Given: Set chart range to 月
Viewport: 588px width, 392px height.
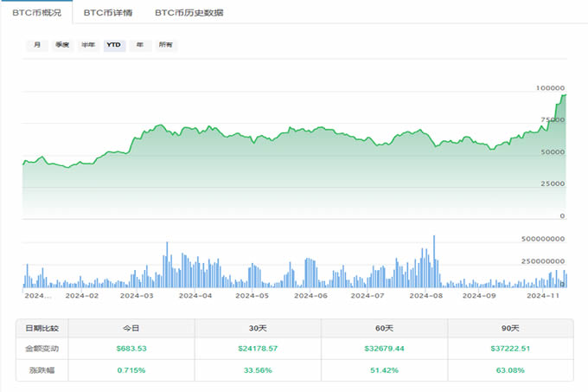Looking at the screenshot, I should click(x=37, y=45).
